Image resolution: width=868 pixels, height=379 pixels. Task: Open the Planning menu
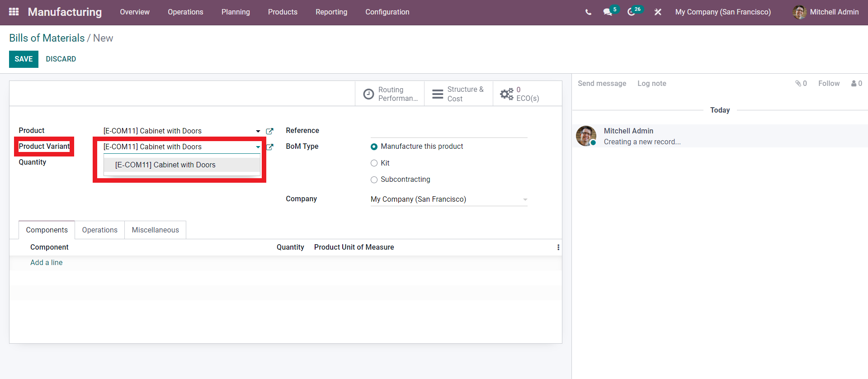pyautogui.click(x=236, y=12)
